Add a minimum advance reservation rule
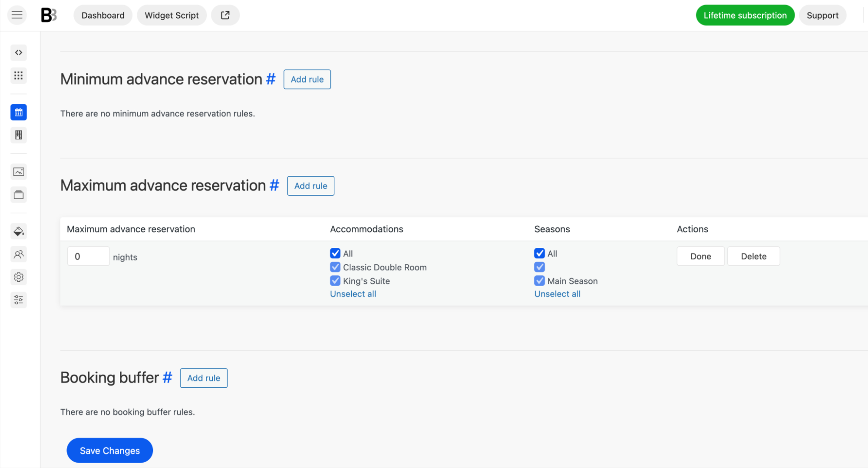The image size is (868, 468). pos(307,79)
